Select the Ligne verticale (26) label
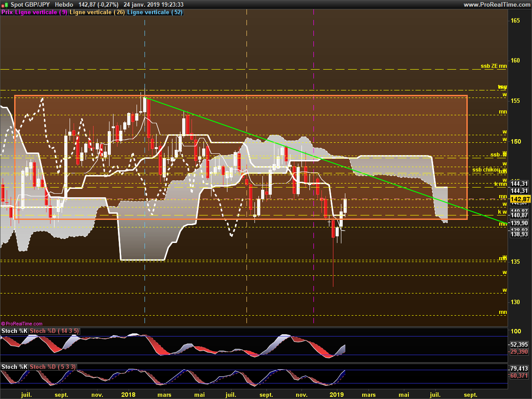 (x=98, y=12)
